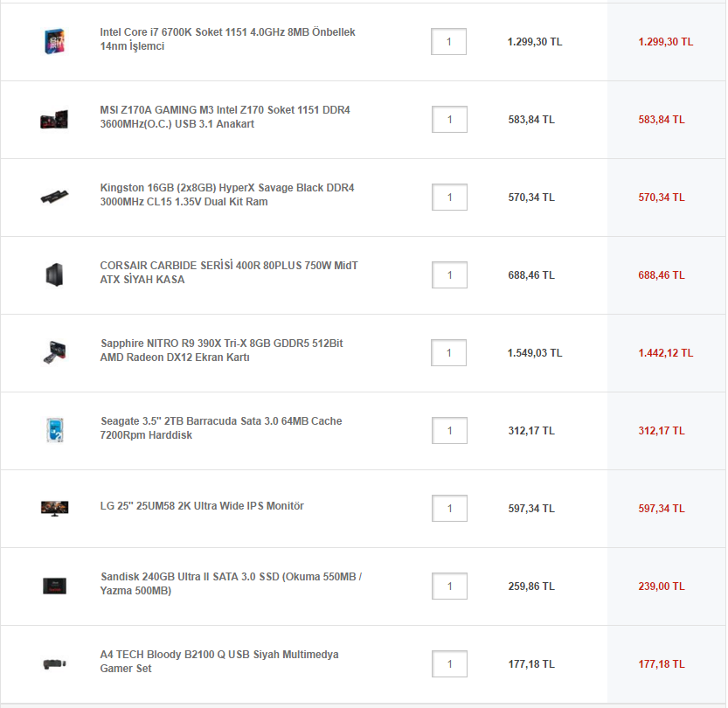This screenshot has height=708, width=728.
Task: Click the A4 Tech Bloody gamer set thumbnail
Action: tap(55, 664)
